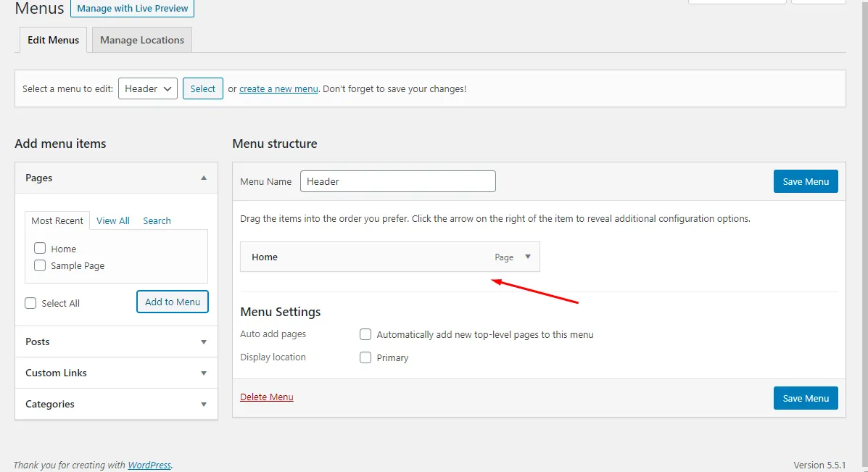
Task: Enable Primary display location
Action: [x=365, y=357]
